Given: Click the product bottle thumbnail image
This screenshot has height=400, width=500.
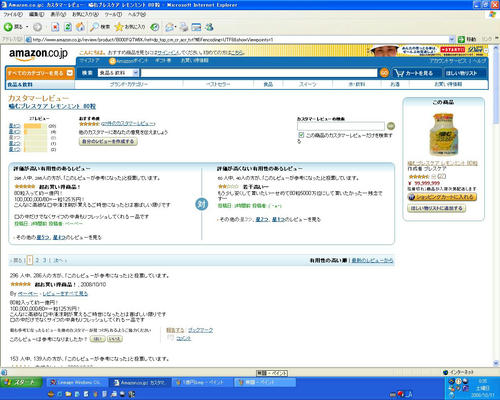Looking at the screenshot, I should click(x=443, y=134).
